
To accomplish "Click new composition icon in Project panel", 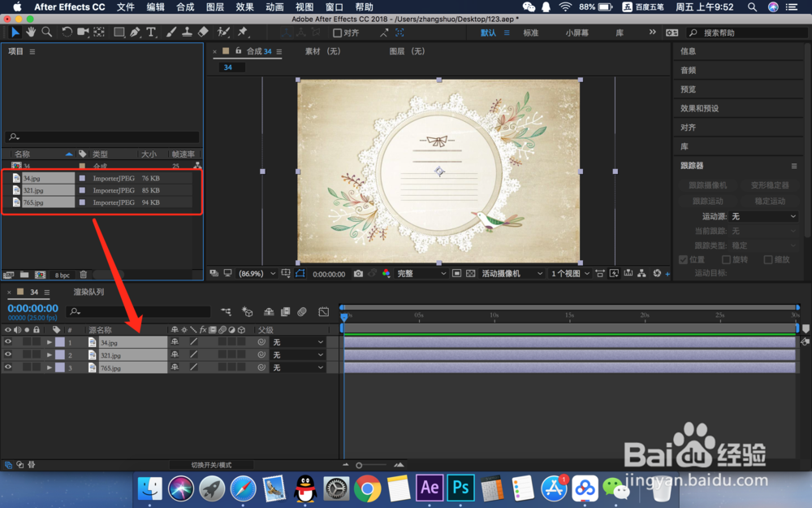I will [x=40, y=275].
